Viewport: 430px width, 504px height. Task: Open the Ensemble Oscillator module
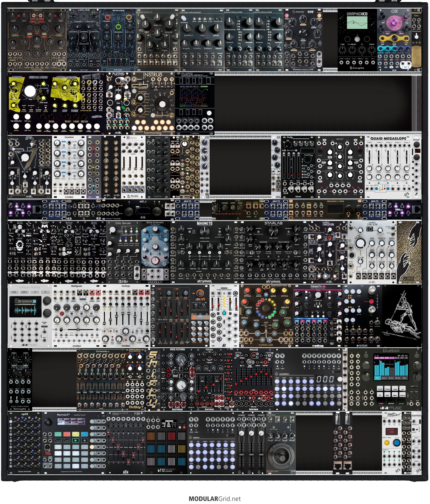303,40
